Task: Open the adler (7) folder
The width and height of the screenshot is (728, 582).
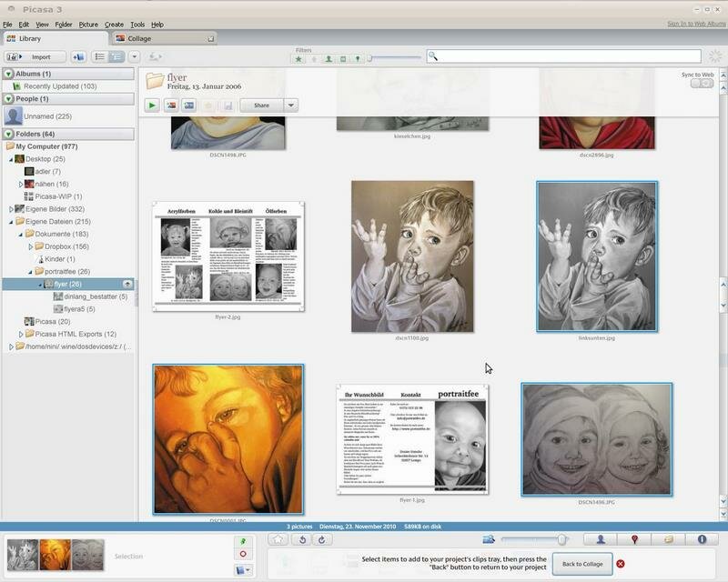Action: 43,172
